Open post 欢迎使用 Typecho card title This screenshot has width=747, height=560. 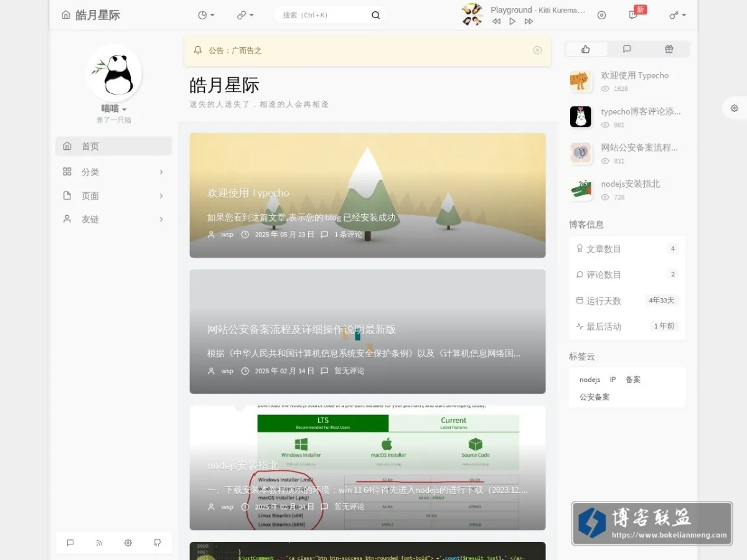pos(248,193)
